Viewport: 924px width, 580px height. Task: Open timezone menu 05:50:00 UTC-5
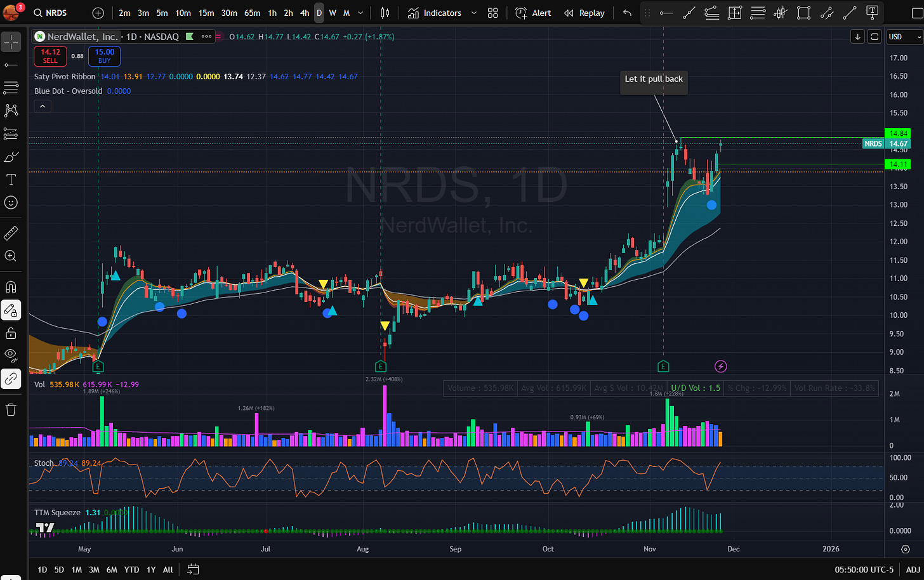click(x=864, y=569)
